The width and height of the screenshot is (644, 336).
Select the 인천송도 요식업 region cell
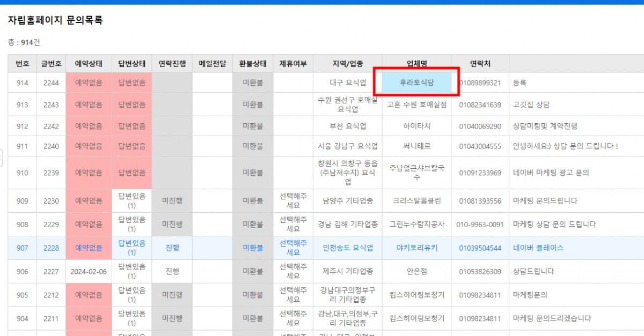(x=347, y=248)
